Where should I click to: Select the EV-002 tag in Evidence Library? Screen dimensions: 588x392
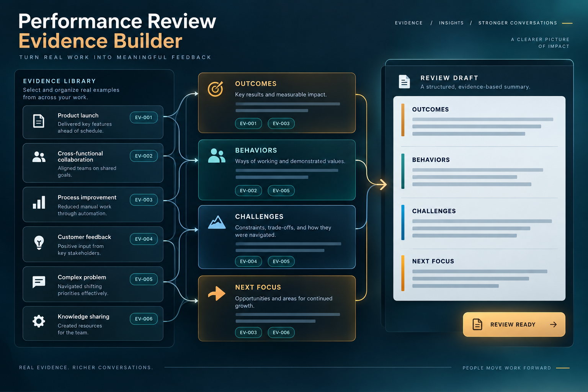pos(144,156)
